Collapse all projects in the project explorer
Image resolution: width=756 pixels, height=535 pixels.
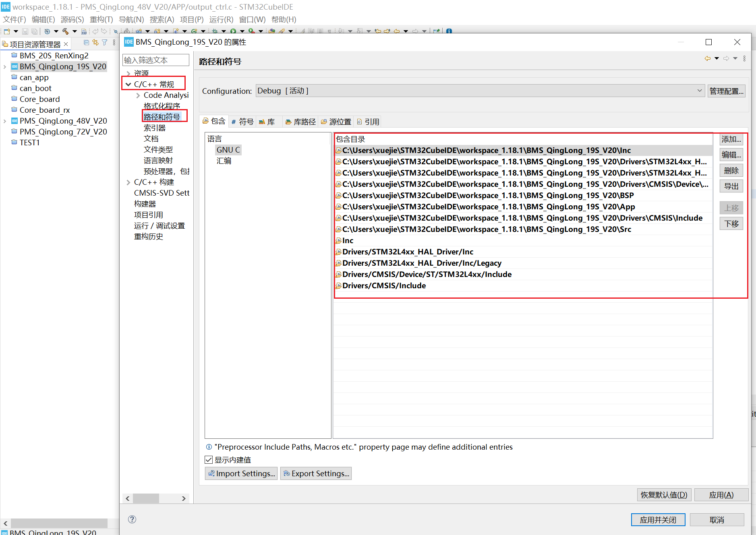click(x=86, y=43)
